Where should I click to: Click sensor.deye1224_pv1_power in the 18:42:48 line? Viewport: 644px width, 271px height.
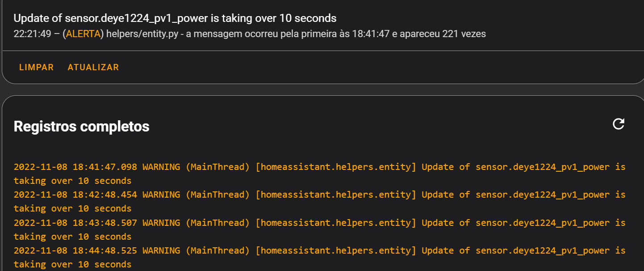[542, 195]
